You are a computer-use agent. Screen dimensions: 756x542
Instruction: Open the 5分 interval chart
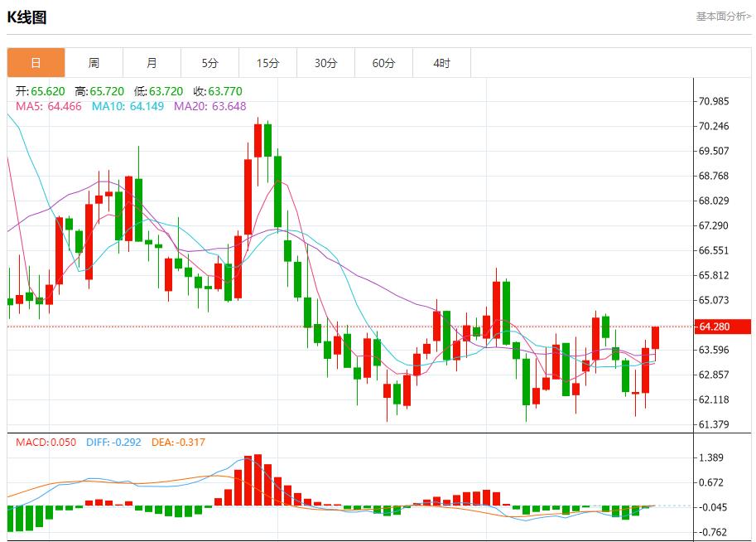click(209, 62)
